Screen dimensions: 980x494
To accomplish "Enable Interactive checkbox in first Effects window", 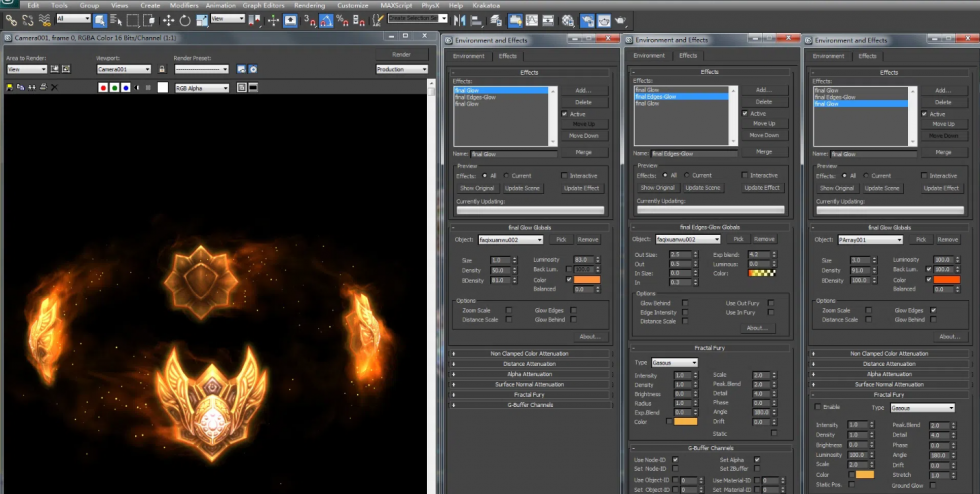I will click(564, 176).
